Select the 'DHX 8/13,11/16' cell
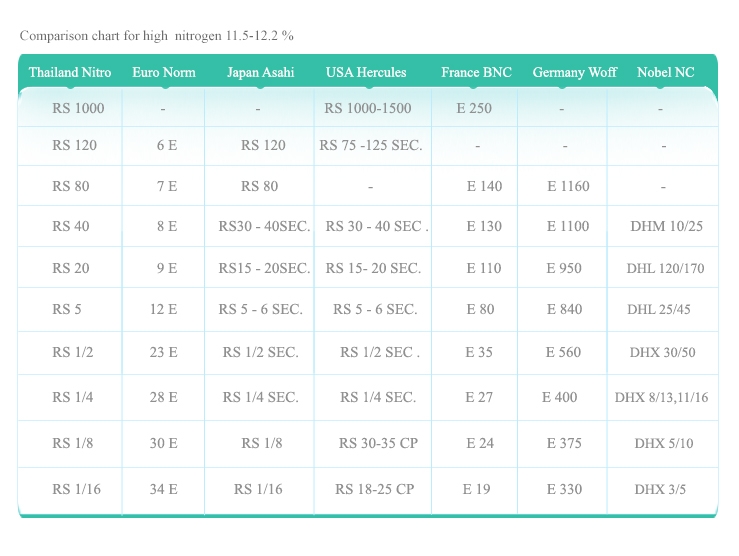739x556 pixels. (x=661, y=397)
